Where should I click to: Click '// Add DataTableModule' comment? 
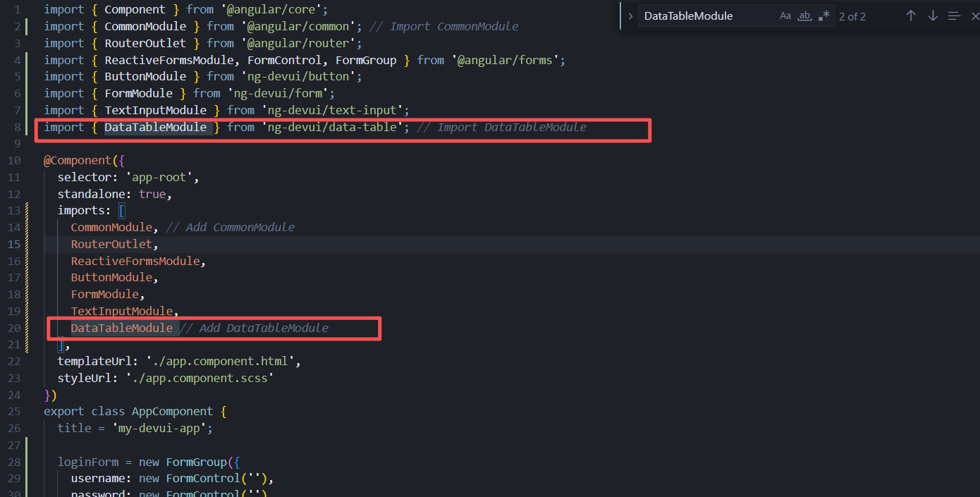point(255,328)
